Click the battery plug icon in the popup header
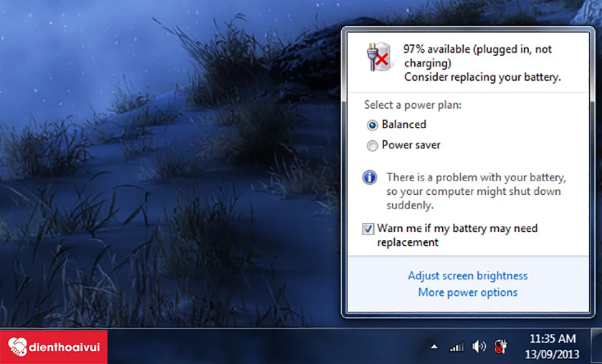The image size is (602, 364). (379, 57)
